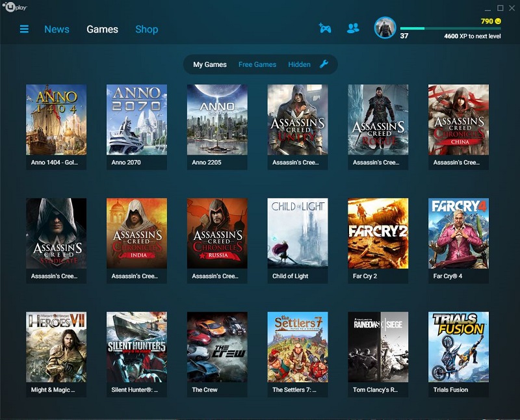Launch The Crew game page

point(217,347)
